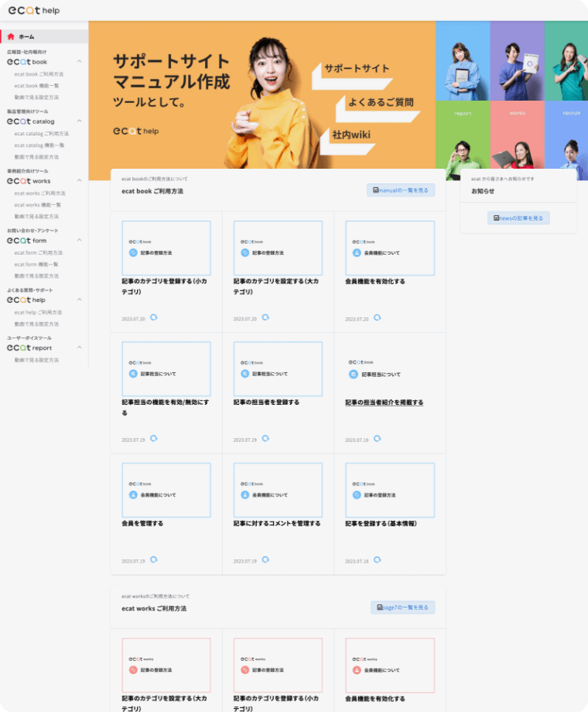Image resolution: width=588 pixels, height=712 pixels.
Task: Open works card 記事のカテゴリを登録する(小カテゴリ)
Action: click(x=278, y=666)
